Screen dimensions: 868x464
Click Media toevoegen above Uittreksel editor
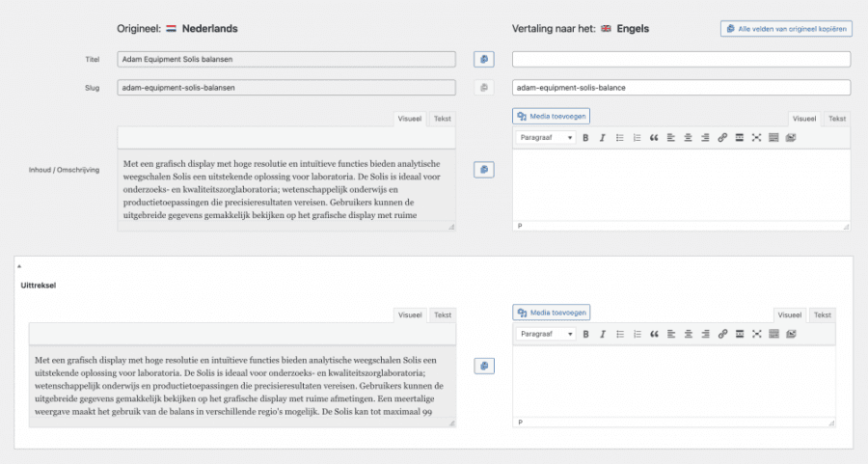point(552,313)
